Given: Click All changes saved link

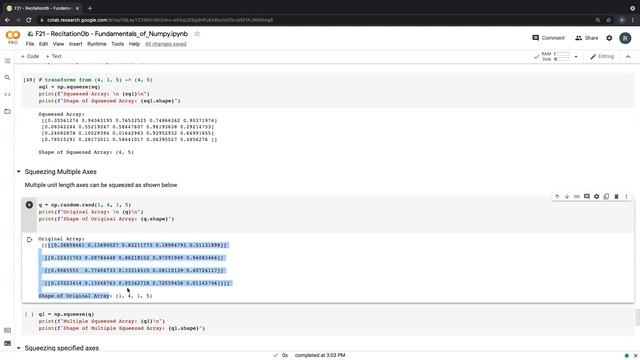Looking at the screenshot, I should coord(166,44).
